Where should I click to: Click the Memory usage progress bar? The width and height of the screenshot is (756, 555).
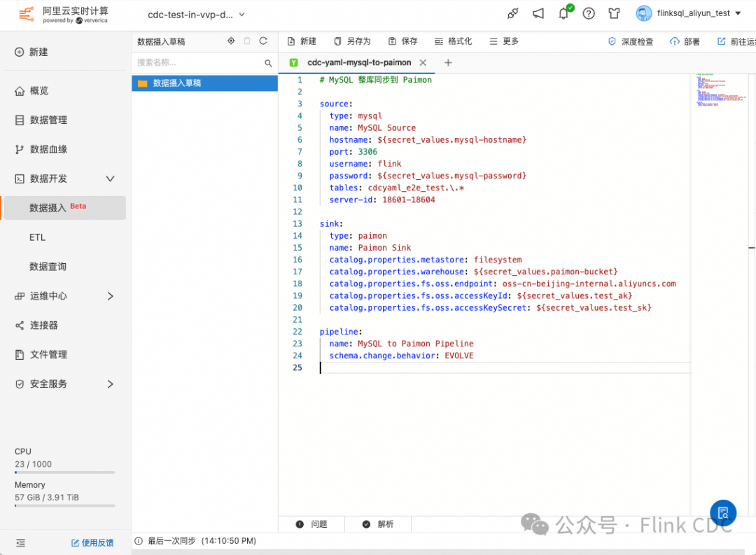(65, 506)
